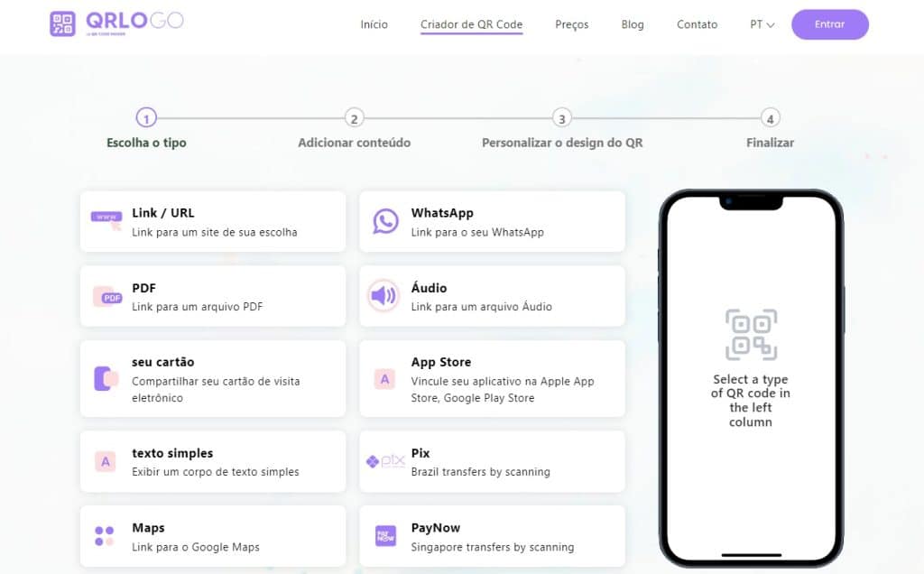Select the Link / URL www icon
Viewport: 924px width, 574px height.
pyautogui.click(x=106, y=219)
